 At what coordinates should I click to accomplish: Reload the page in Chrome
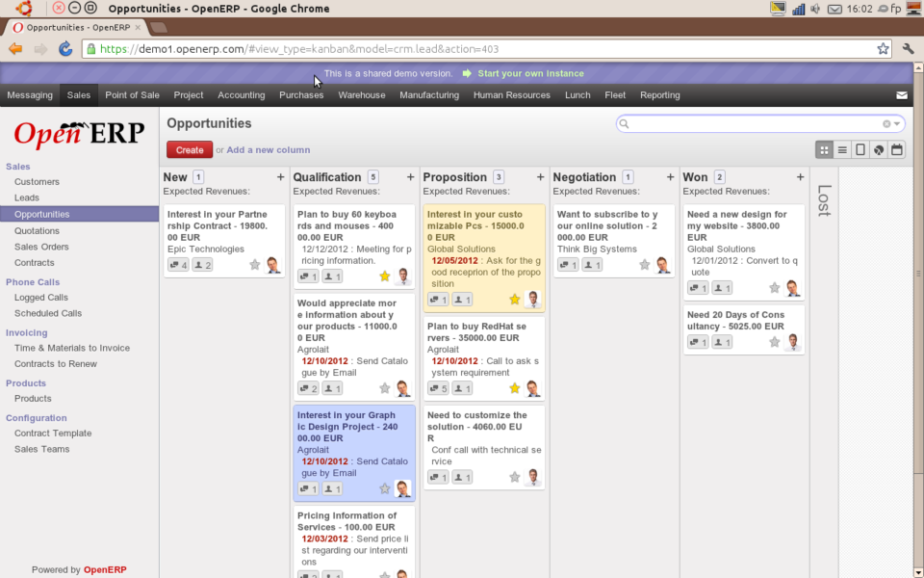pos(64,49)
